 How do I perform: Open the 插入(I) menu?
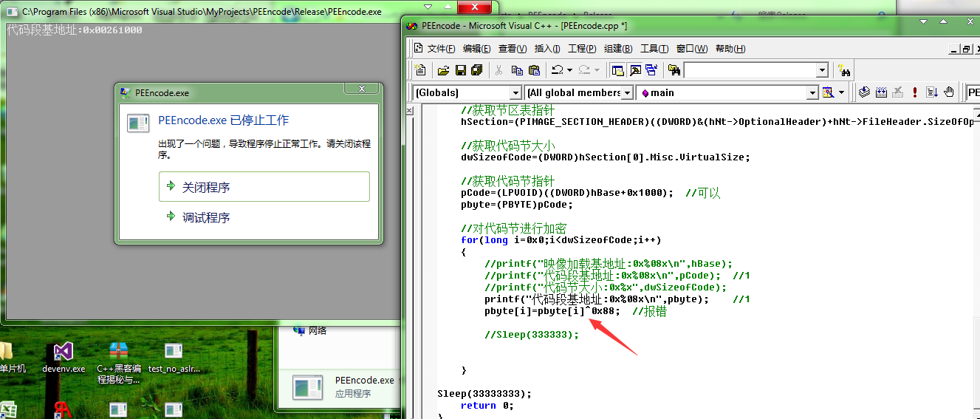(x=547, y=49)
